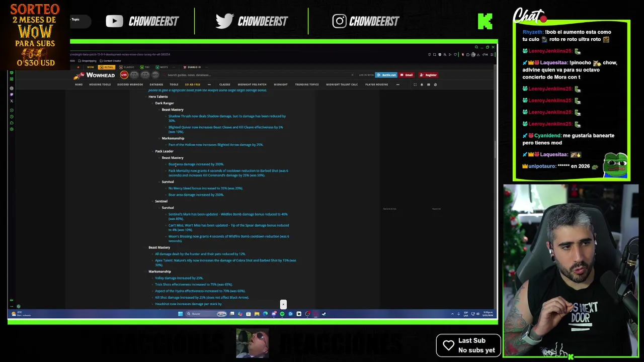
Task: Open the settings gear in browser sidebar
Action: [12, 129]
